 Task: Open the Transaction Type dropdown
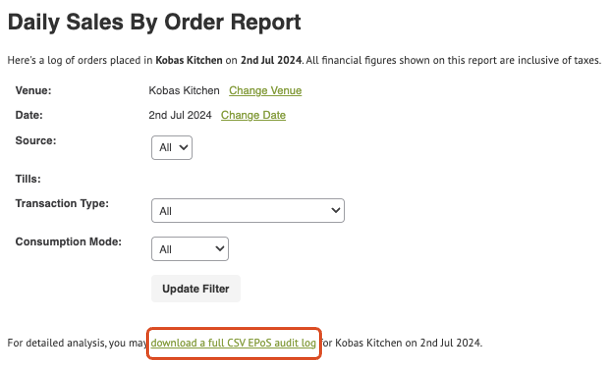(x=248, y=211)
